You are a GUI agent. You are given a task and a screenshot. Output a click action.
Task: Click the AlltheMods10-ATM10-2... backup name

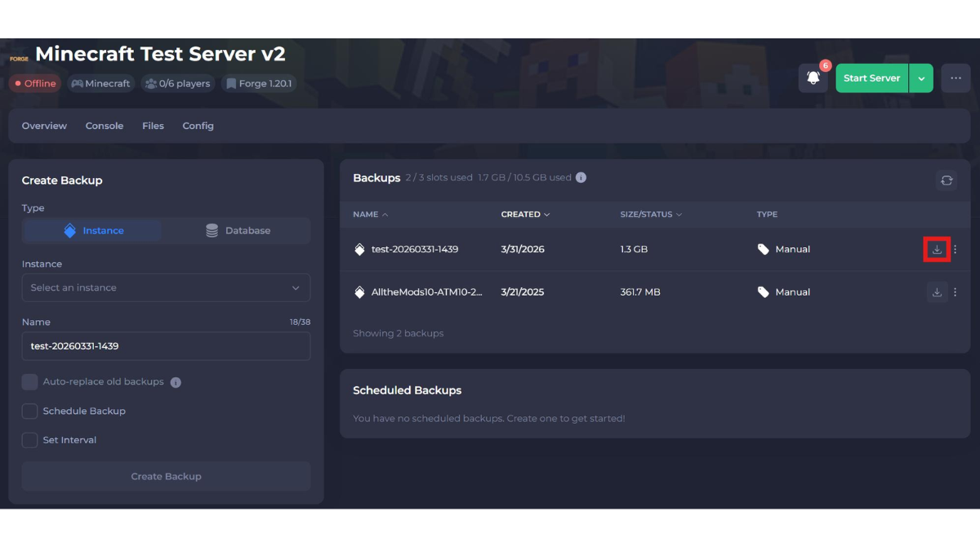(427, 292)
